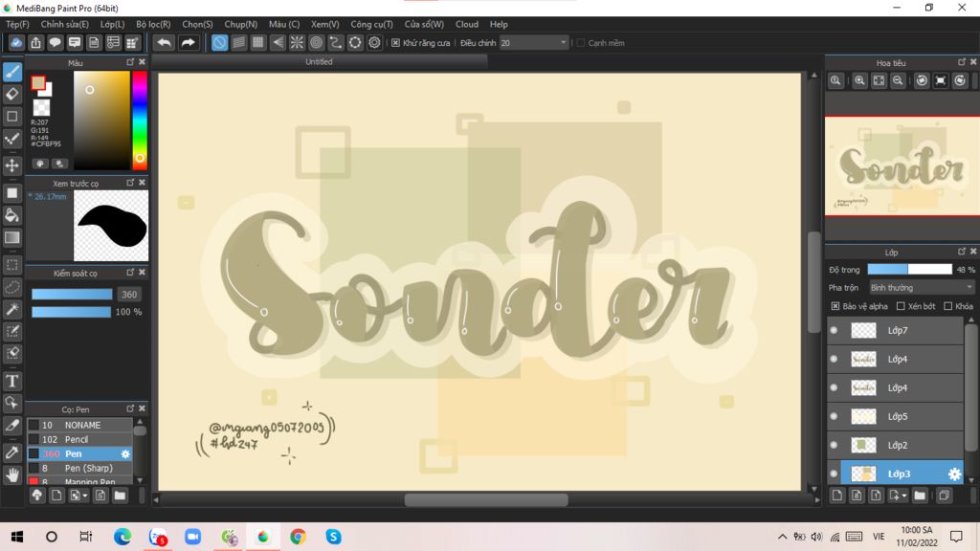Toggle the Cạnh mềm checkbox
The width and height of the screenshot is (980, 551).
(x=581, y=42)
